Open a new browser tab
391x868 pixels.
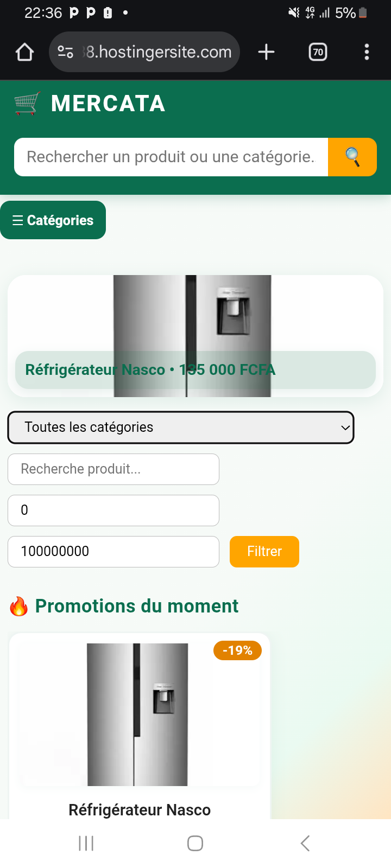[266, 52]
